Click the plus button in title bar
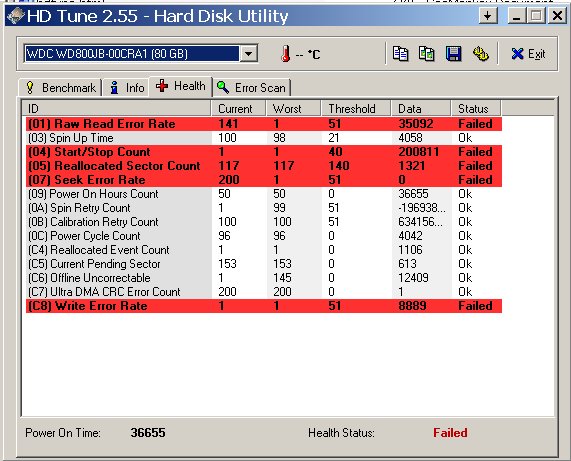Viewport: 571px width, 461px height. [x=488, y=16]
